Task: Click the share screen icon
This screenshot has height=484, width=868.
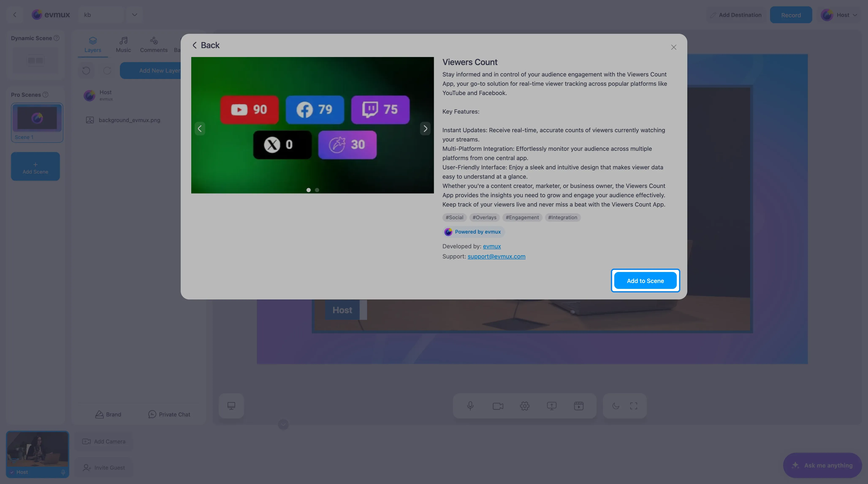Action: pos(552,406)
